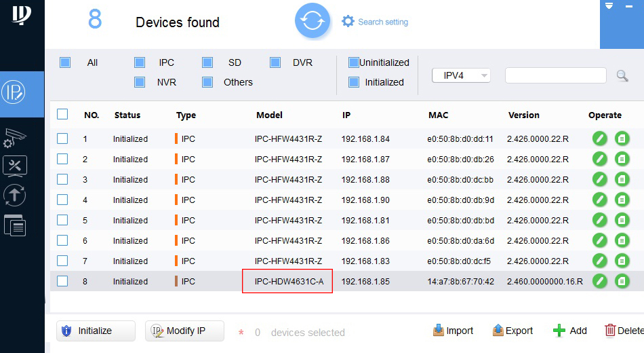Open the system tools sidebar icon
The width and height of the screenshot is (644, 353).
pyautogui.click(x=15, y=165)
